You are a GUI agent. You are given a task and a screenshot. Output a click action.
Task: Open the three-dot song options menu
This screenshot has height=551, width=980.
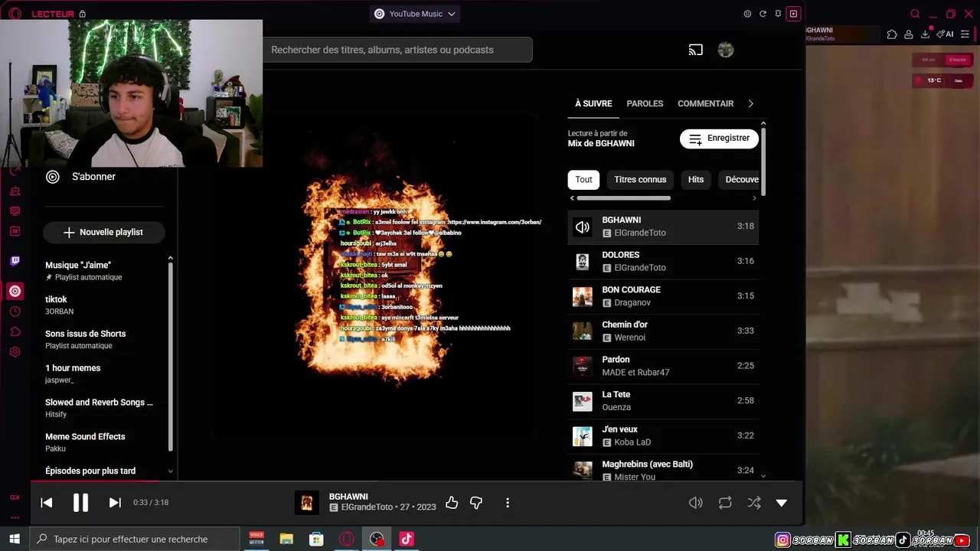[508, 503]
